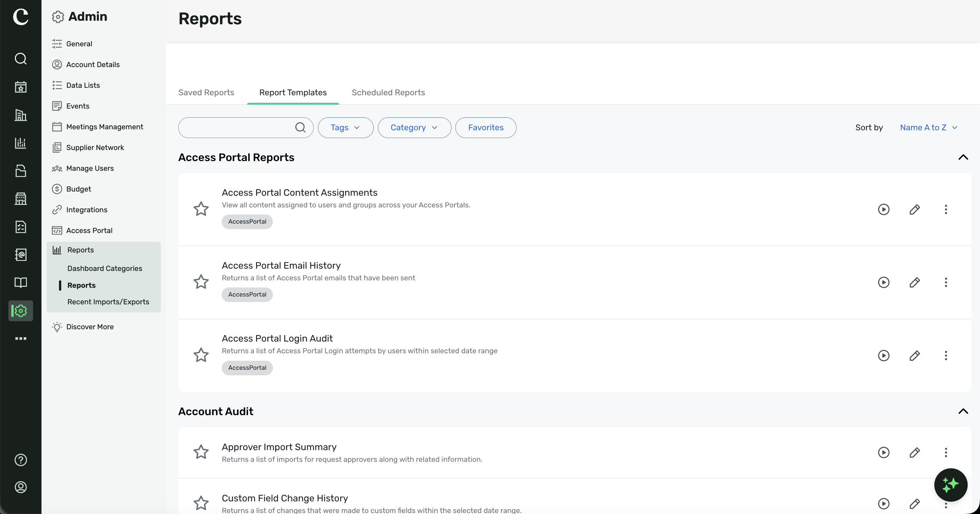This screenshot has height=514, width=980.
Task: Open Dashboard Categories in the sidebar
Action: 105,268
